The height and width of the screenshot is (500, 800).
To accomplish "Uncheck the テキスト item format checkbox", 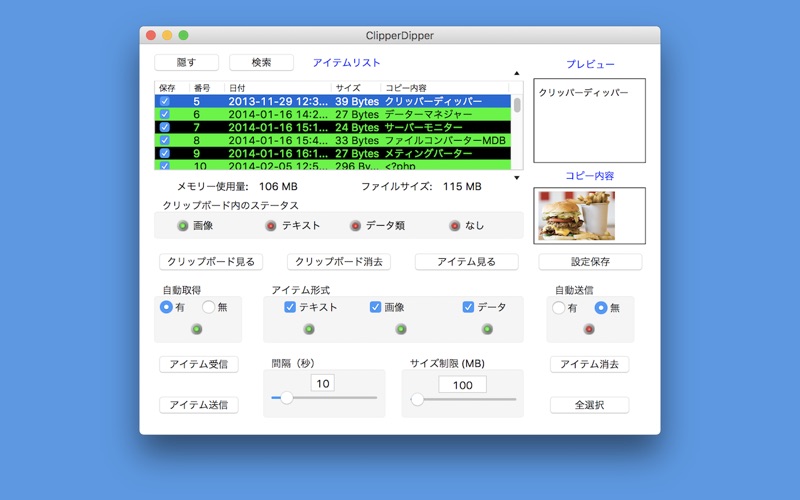I will point(290,307).
